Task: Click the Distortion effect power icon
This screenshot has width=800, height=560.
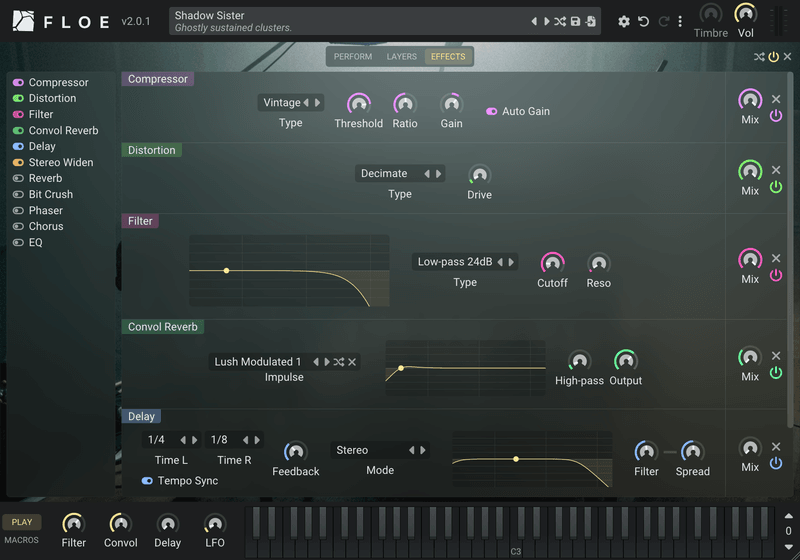Action: pos(776,187)
